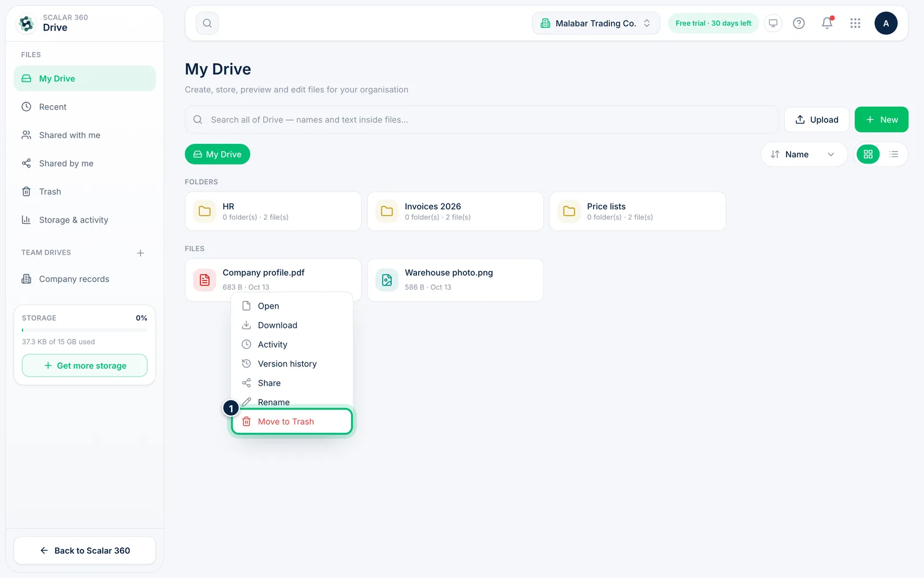Screen dimensions: 924x578
Task: Open Company records team drive
Action: pos(84,279)
